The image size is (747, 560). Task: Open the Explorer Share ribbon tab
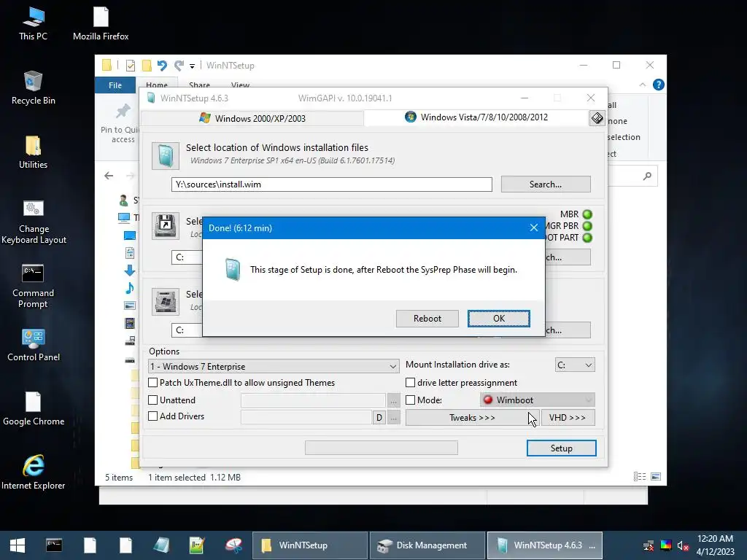click(199, 85)
